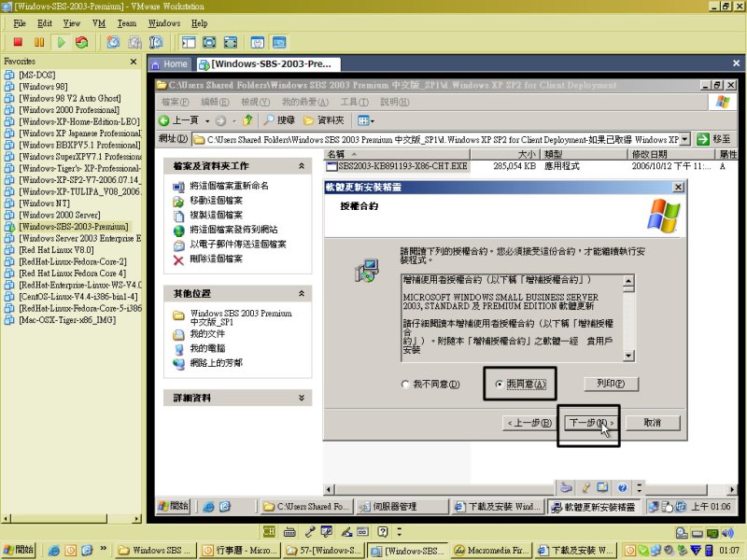Click the VMware Quick Switch icon

pyautogui.click(x=231, y=42)
